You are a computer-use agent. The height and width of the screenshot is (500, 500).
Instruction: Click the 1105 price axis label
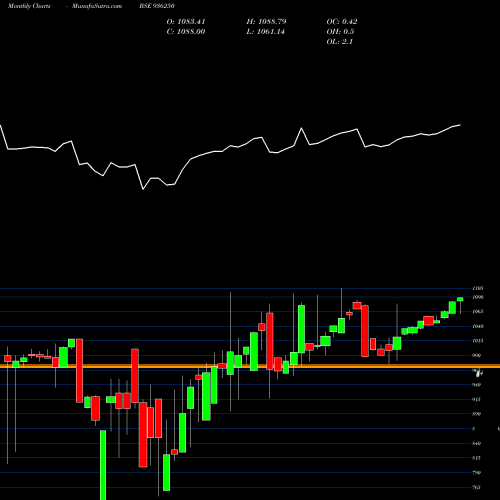(478, 288)
